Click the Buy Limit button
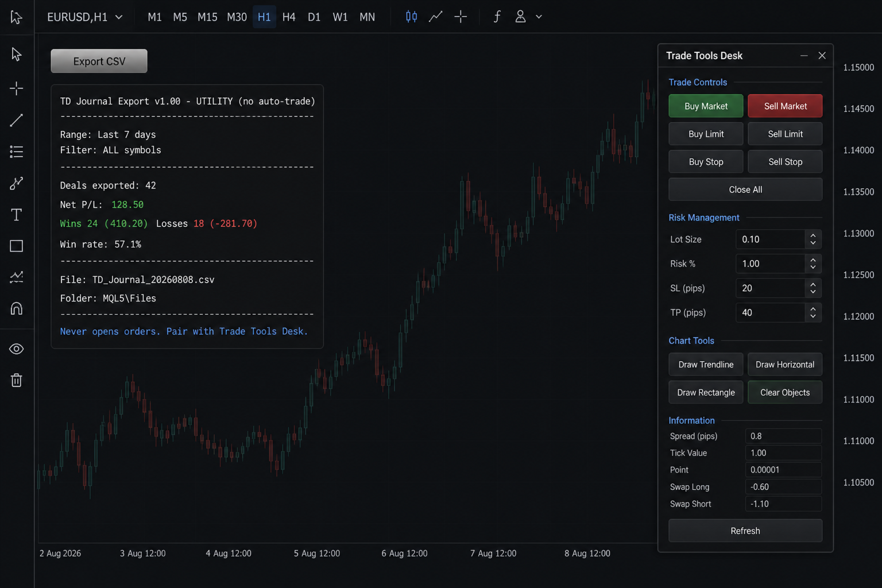Screen dimensions: 882x588 pos(706,134)
